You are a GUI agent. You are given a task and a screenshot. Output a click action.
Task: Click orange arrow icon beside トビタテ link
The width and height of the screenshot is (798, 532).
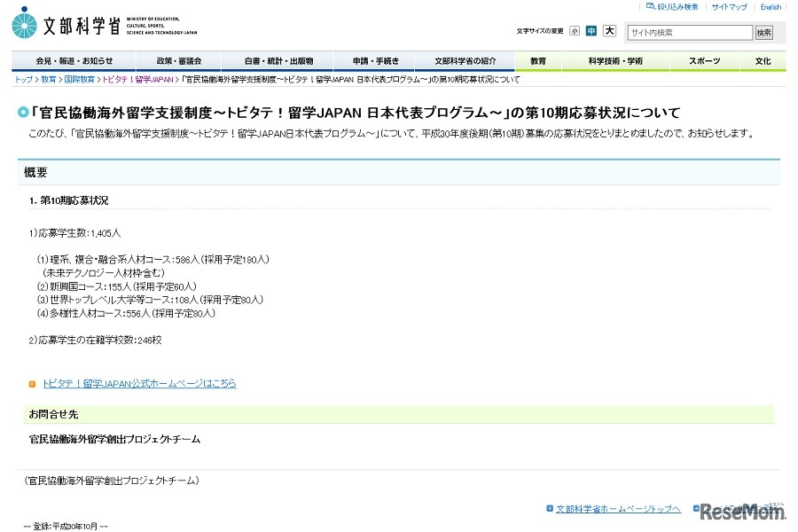(x=32, y=384)
